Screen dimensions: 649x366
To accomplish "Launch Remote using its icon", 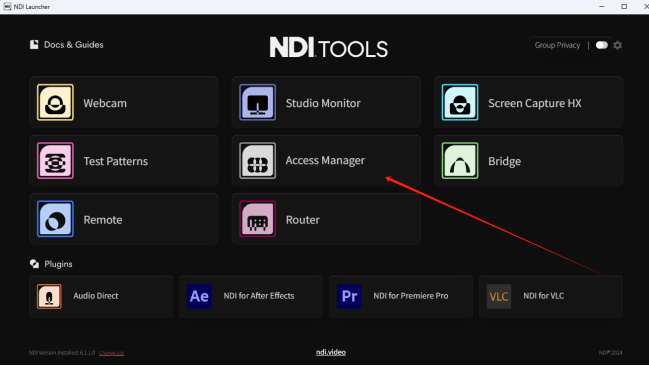I will (55, 219).
